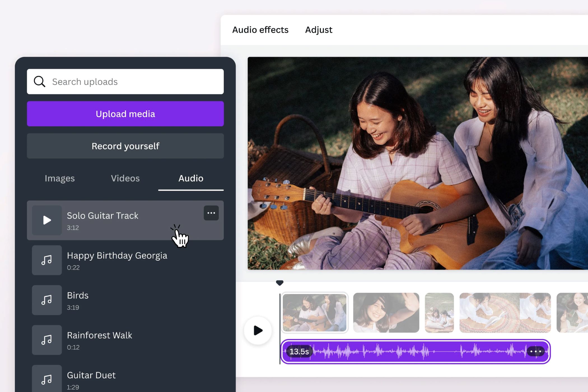Click the Adjust tab in editor panel
Image resolution: width=588 pixels, height=392 pixels.
(x=320, y=30)
